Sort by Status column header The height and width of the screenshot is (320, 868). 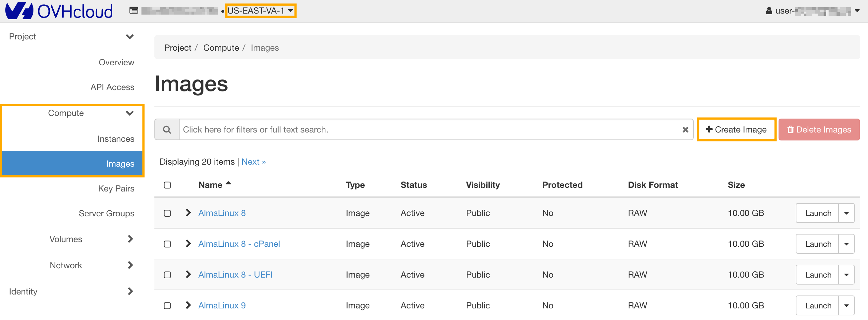(413, 185)
